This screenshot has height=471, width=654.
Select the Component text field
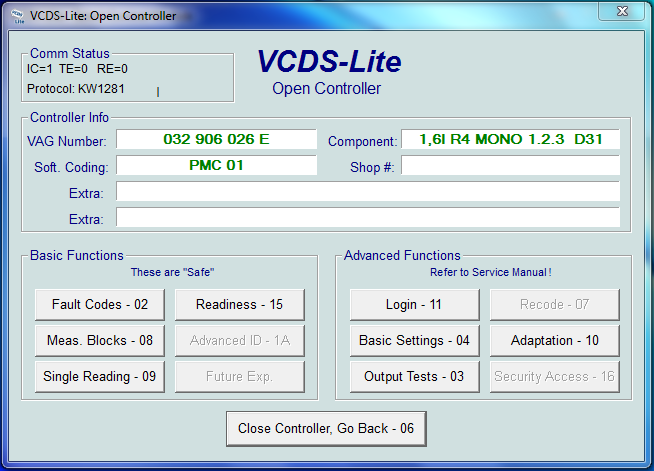coord(510,140)
